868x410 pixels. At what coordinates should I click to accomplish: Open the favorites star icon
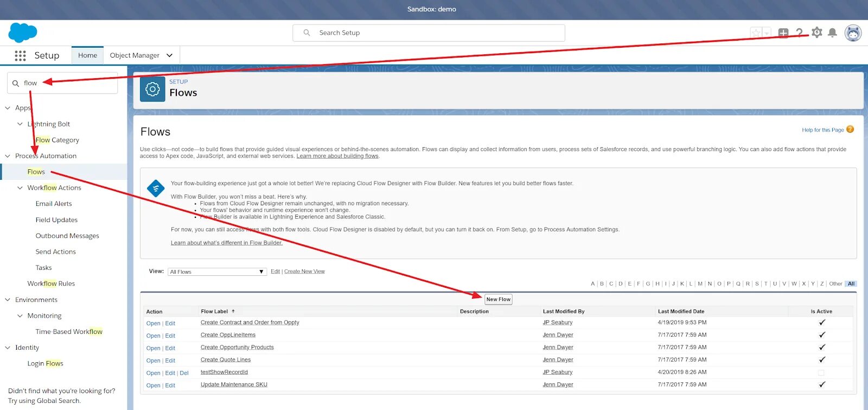coord(756,33)
